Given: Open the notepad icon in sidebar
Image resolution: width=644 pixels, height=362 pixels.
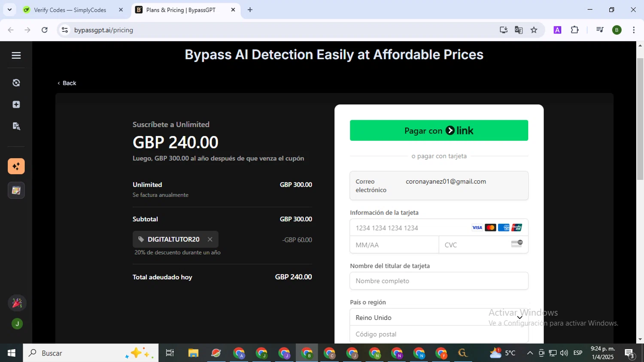Looking at the screenshot, I should coord(16,190).
